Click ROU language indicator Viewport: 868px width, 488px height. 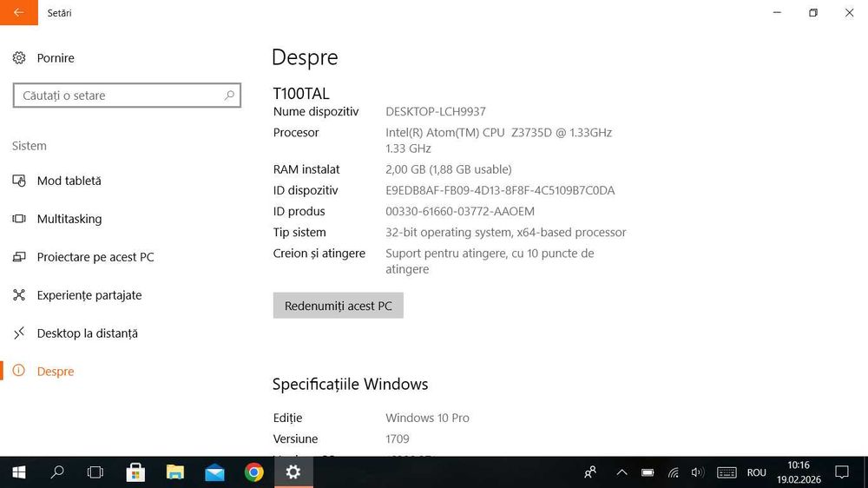click(757, 472)
